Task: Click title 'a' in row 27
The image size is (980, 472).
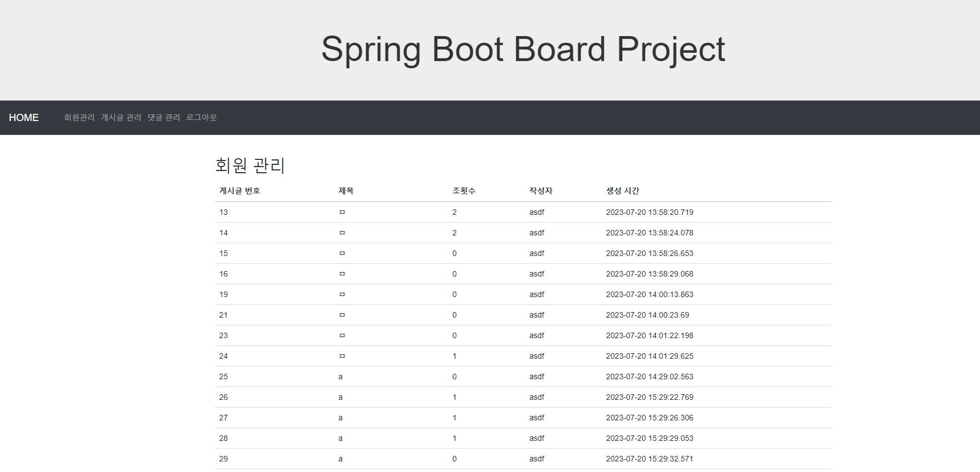Action: (x=341, y=418)
